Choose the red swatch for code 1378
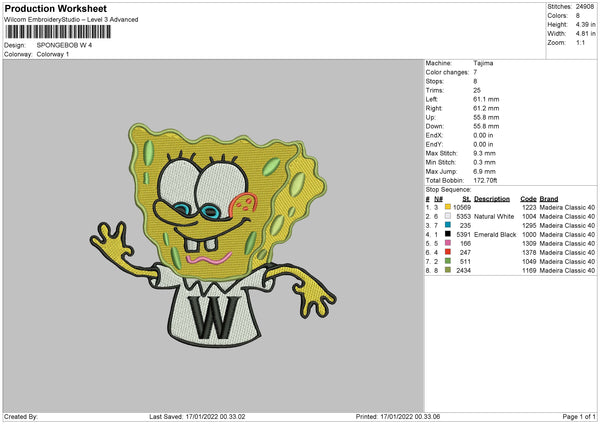Viewport: 600px width, 424px height. pyautogui.click(x=448, y=252)
